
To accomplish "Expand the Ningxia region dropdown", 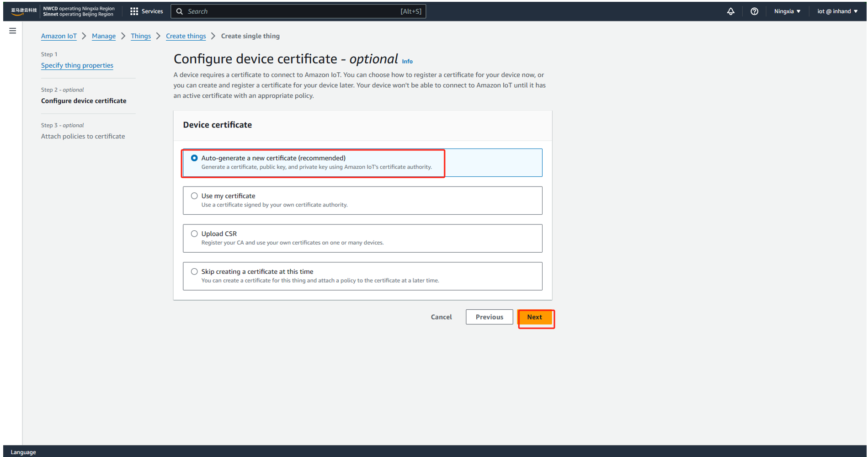I will (787, 11).
